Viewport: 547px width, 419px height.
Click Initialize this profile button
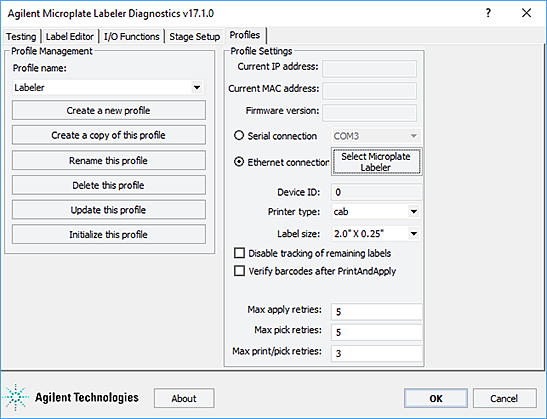(x=109, y=234)
